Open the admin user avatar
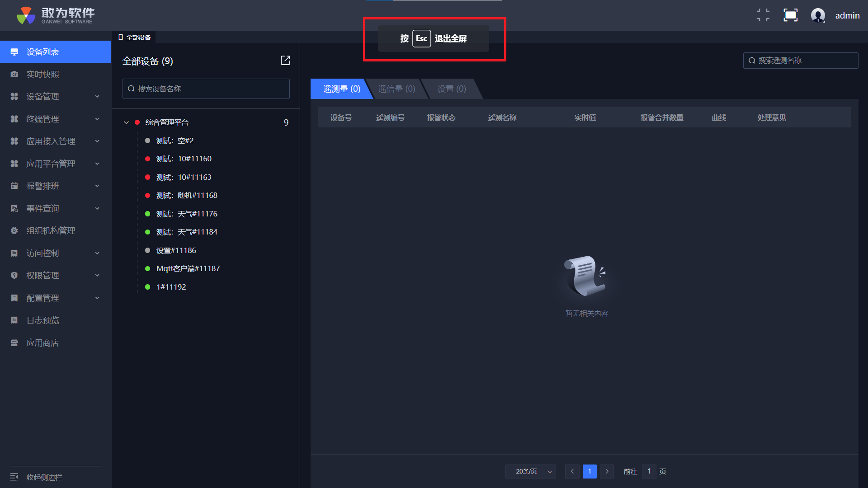Viewport: 868px width, 488px height. coord(818,15)
